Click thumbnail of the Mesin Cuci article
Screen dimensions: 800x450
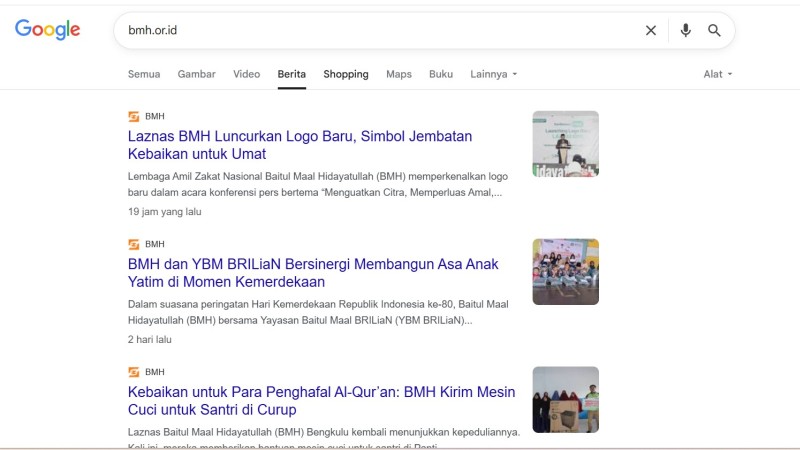(566, 399)
